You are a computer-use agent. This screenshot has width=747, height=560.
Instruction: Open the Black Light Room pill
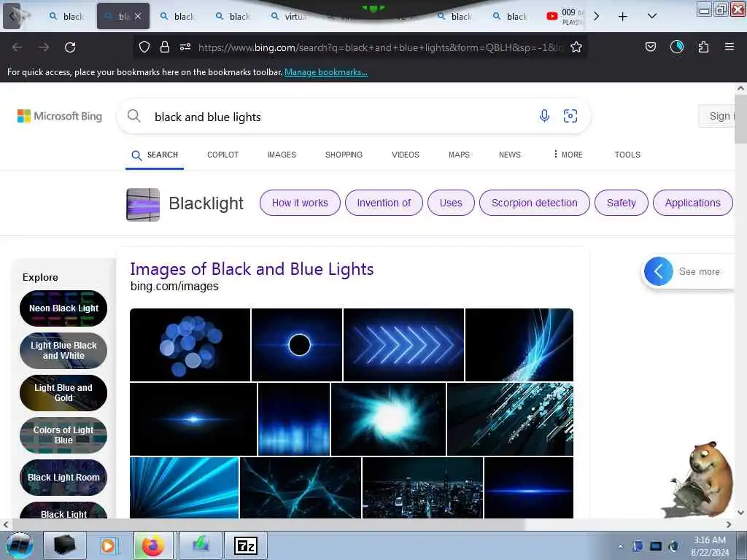click(63, 477)
